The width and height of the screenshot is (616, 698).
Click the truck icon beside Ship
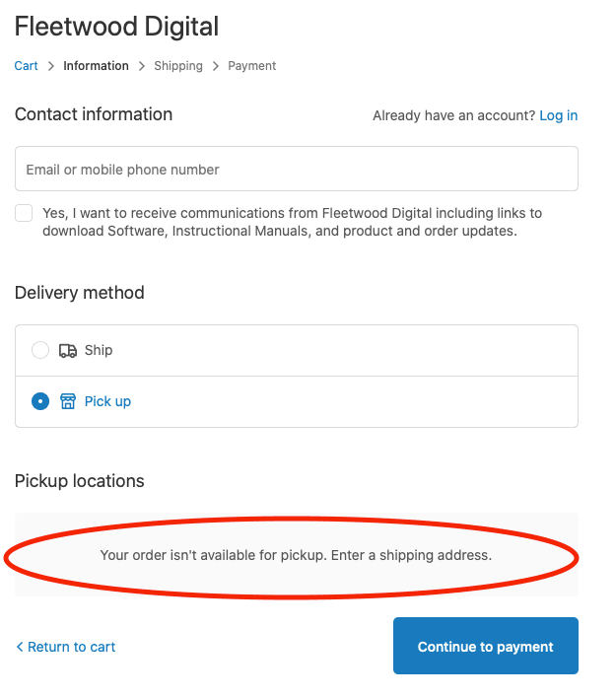pos(68,350)
